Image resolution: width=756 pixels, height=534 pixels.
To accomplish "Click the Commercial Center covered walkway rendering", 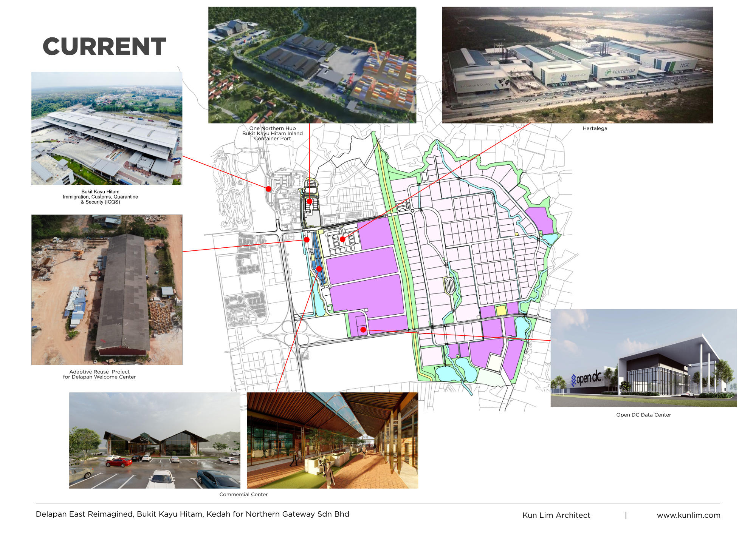I will [332, 440].
